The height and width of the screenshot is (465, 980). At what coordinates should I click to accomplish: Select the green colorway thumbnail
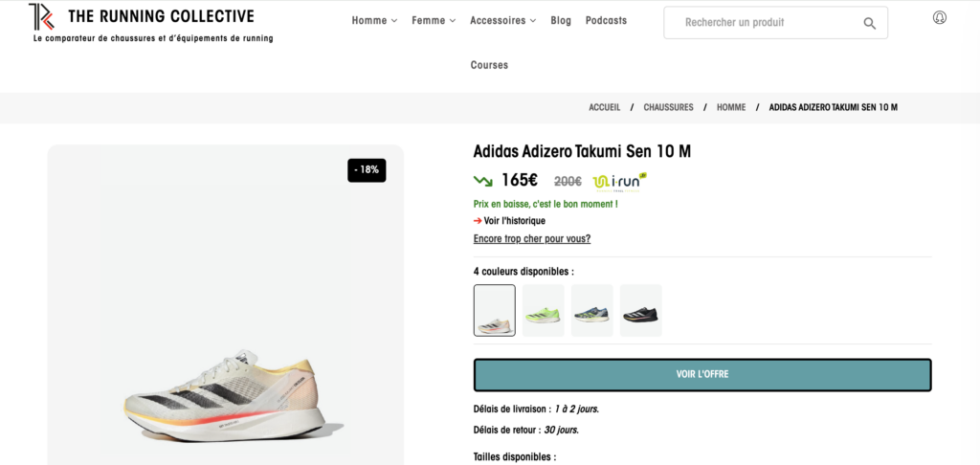click(x=544, y=310)
